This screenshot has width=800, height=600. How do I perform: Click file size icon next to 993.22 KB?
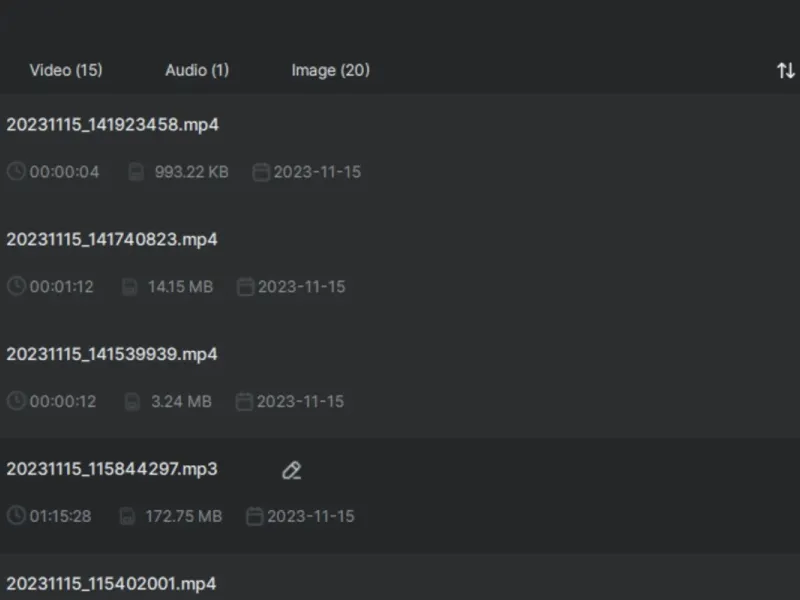[x=137, y=172]
